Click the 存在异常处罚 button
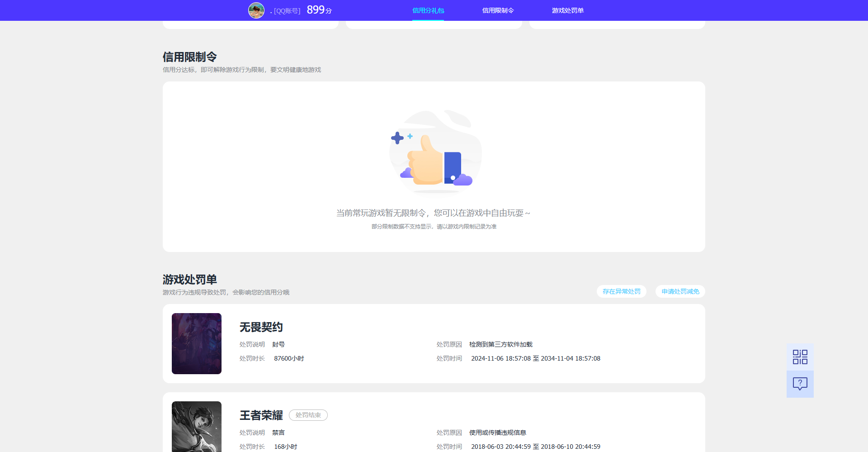868x452 pixels. 621,291
